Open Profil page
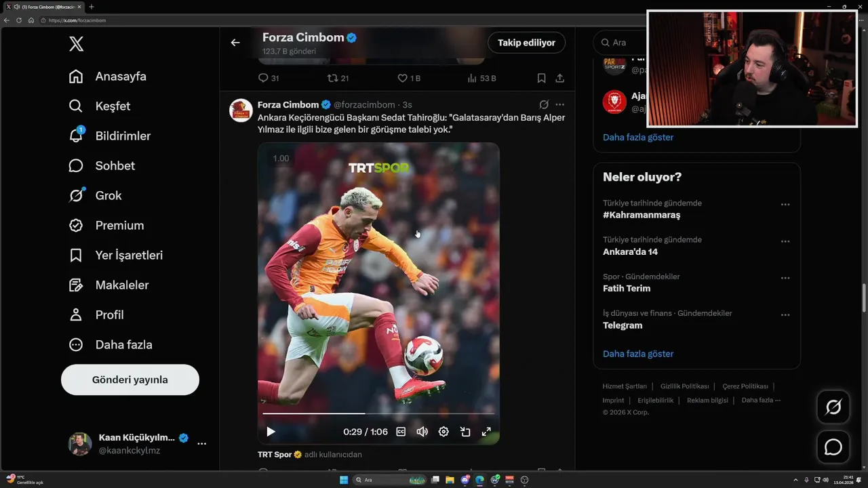Viewport: 868px width, 488px height. 96,315
